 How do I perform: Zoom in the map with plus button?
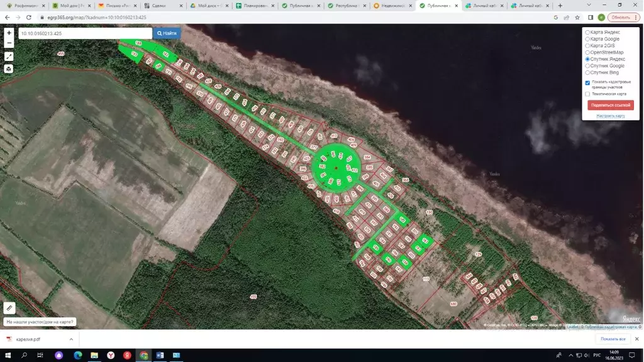point(9,33)
